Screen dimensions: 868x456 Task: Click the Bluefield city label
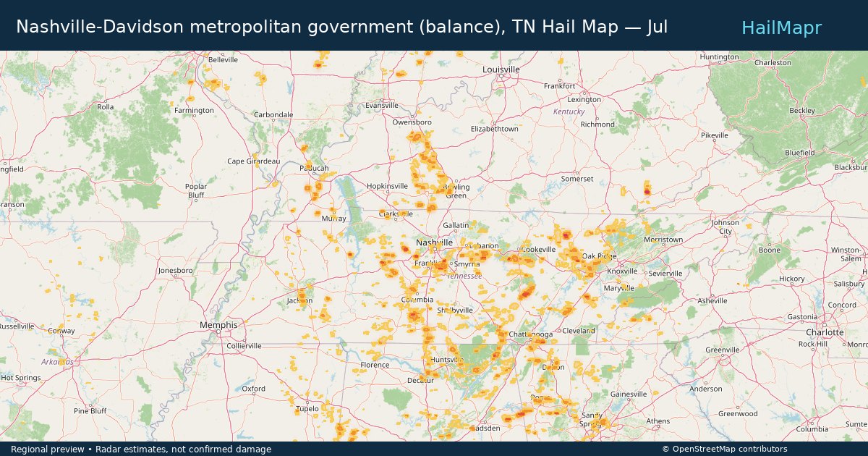point(800,153)
